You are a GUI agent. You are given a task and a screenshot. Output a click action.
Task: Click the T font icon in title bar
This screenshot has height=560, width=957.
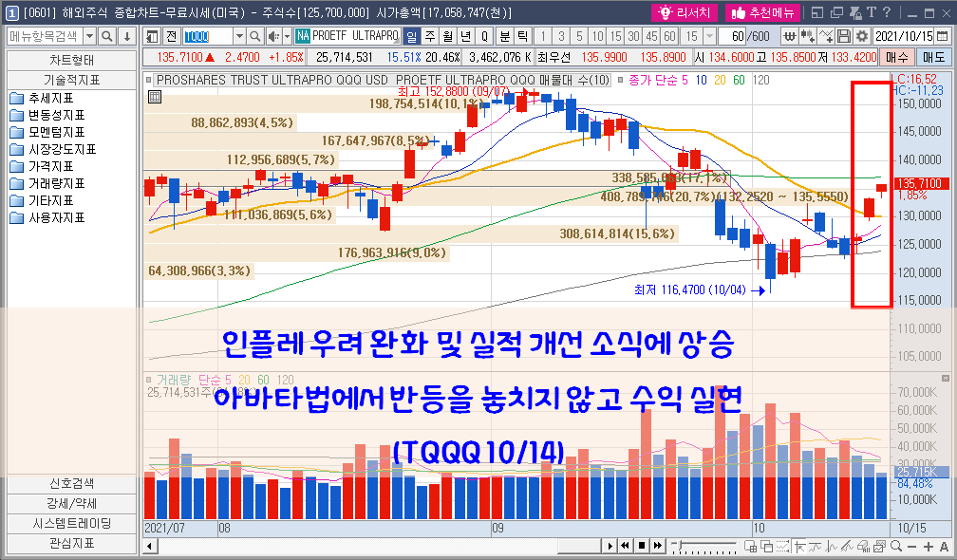[871, 12]
